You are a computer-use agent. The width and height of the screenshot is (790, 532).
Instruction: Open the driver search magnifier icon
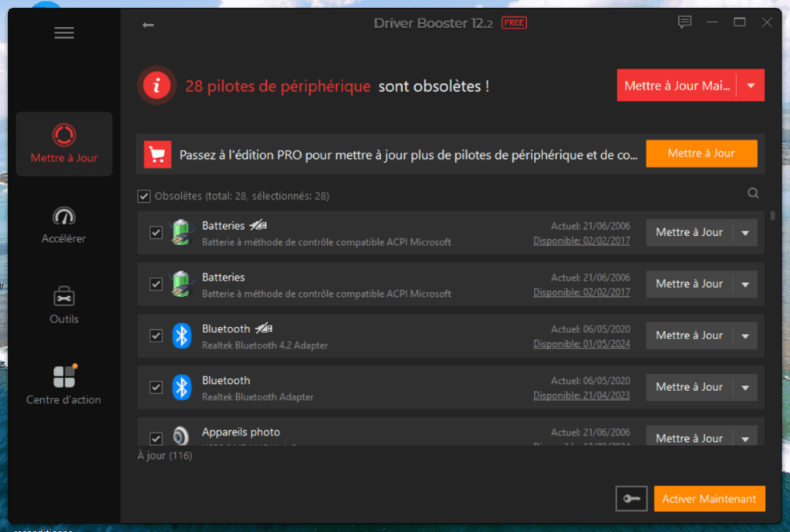pyautogui.click(x=753, y=194)
